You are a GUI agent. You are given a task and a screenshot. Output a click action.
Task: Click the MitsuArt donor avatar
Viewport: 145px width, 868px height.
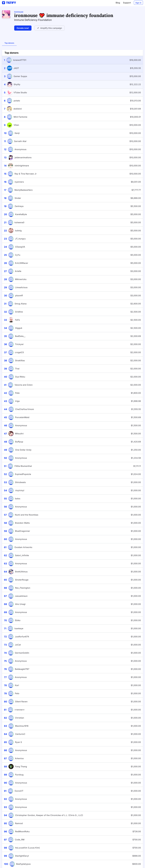coord(11,434)
